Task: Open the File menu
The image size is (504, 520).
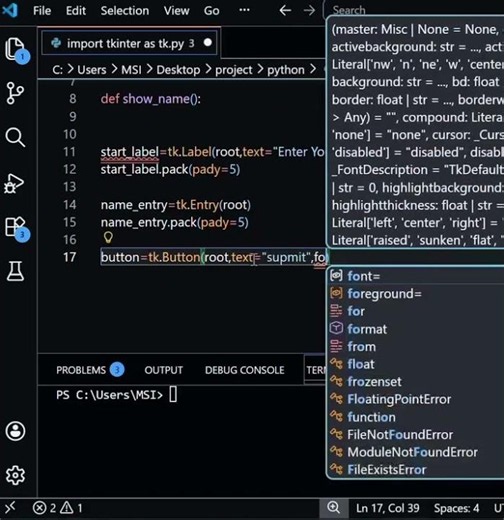Action: 42,11
